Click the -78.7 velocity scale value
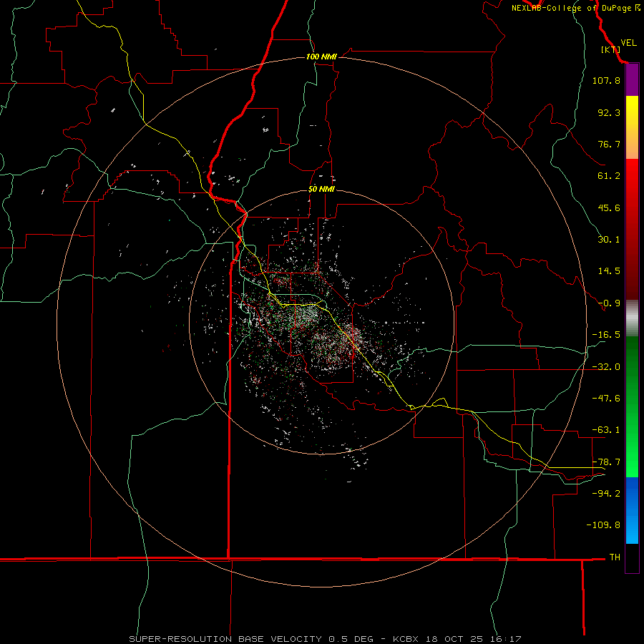Viewport: 644px width, 644px height. pos(606,462)
